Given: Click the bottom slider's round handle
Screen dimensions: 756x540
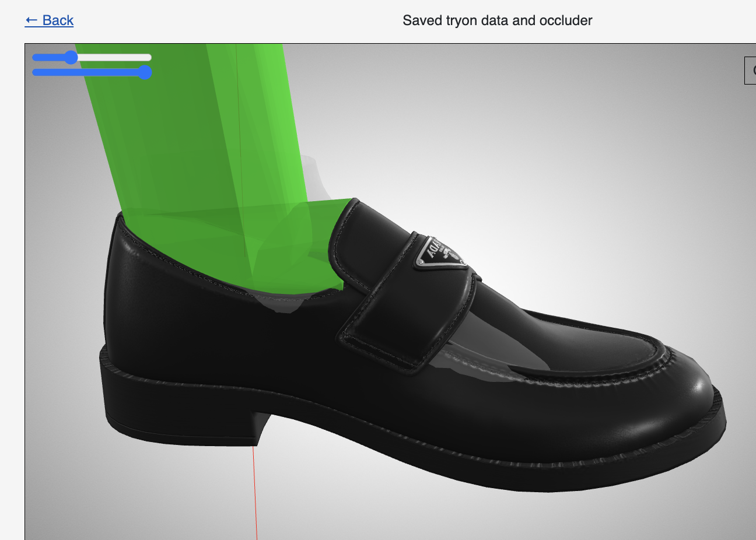Looking at the screenshot, I should click(x=145, y=72).
